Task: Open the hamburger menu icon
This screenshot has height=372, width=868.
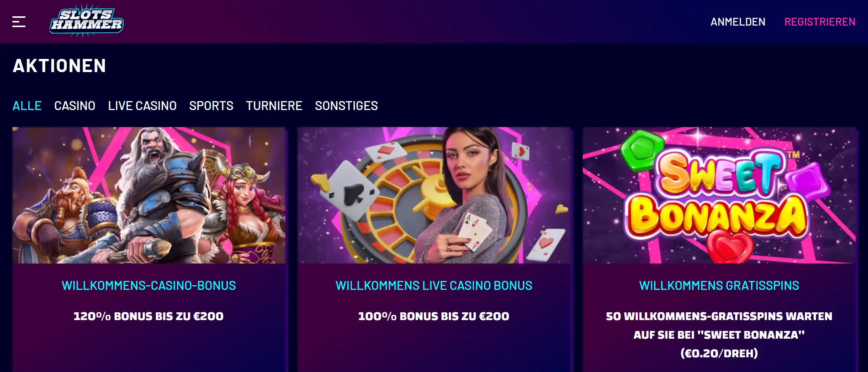Action: tap(19, 22)
